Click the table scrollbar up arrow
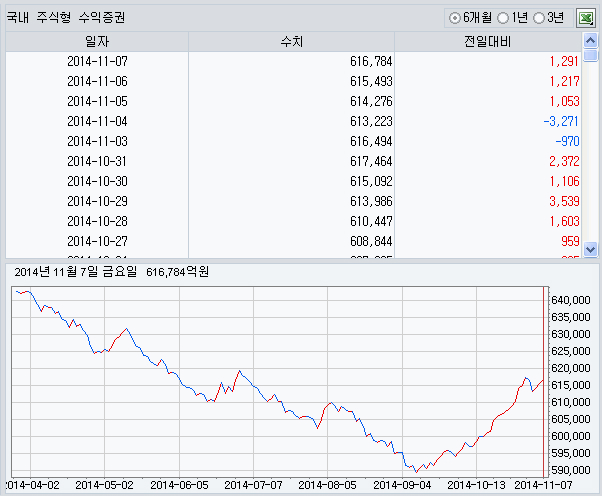Image resolution: width=602 pixels, height=496 pixels. pos(590,39)
